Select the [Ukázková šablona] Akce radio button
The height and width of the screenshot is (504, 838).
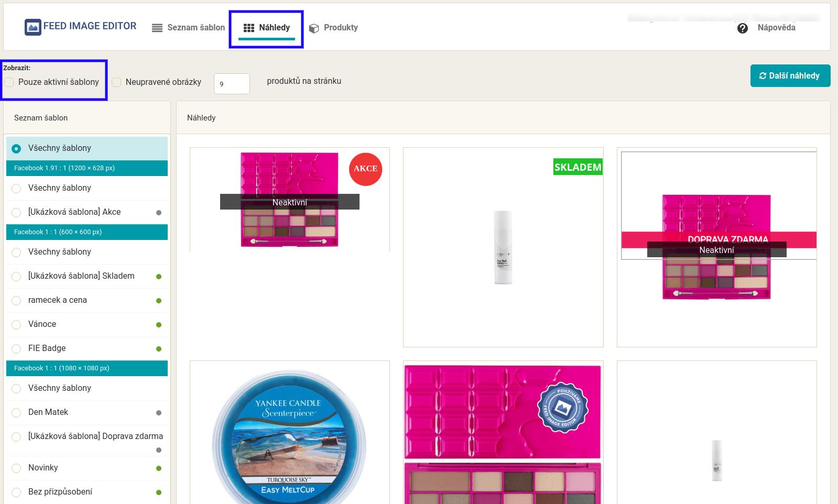16,213
